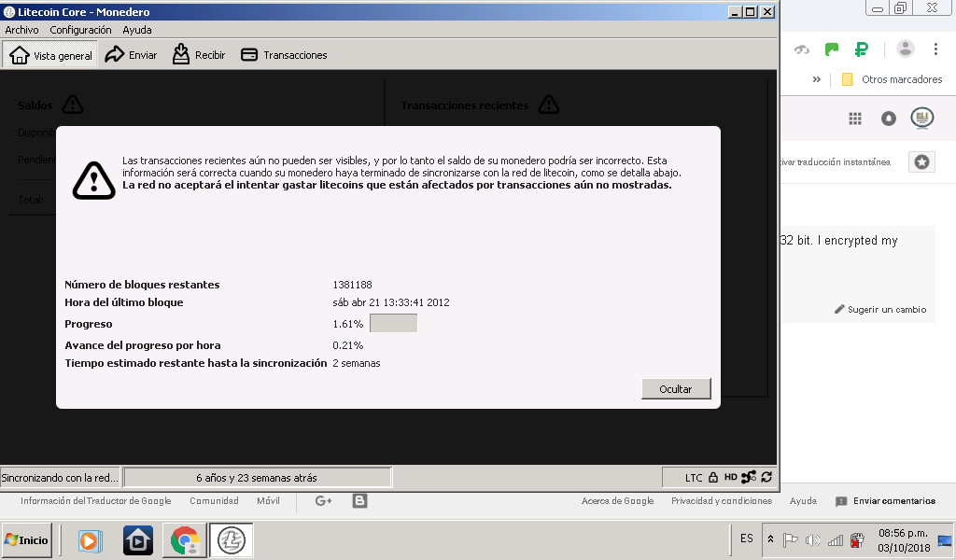The width and height of the screenshot is (956, 560).
Task: Click the Litecoin Core taskbar icon
Action: pos(232,540)
